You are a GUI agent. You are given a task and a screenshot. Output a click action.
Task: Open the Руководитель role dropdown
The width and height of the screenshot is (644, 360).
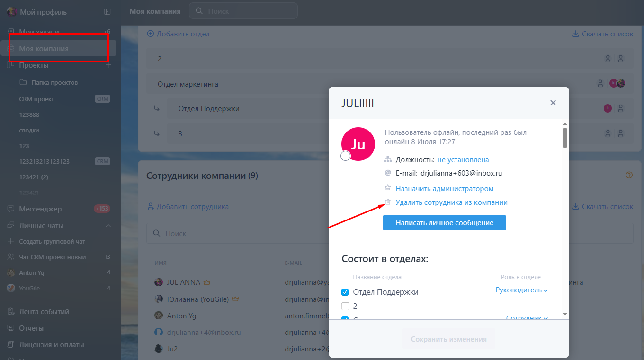[x=522, y=290]
